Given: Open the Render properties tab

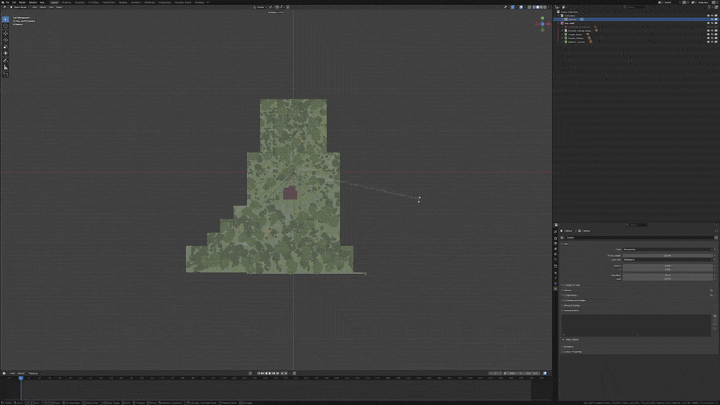Looking at the screenshot, I should [x=556, y=238].
